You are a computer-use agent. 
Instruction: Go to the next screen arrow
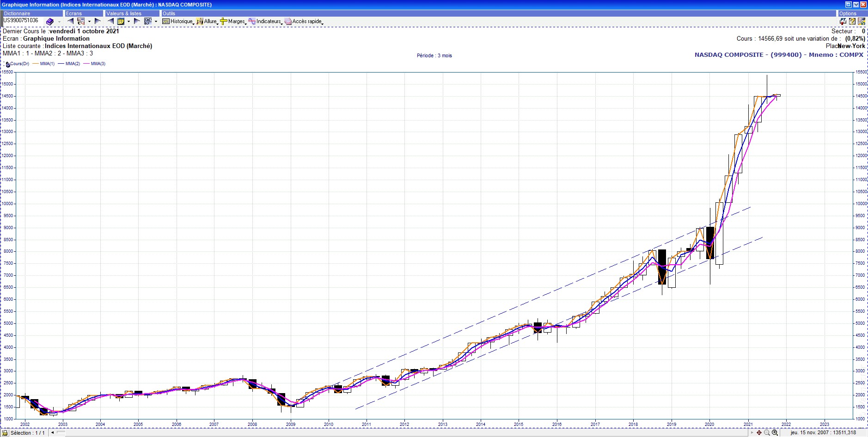pos(98,21)
